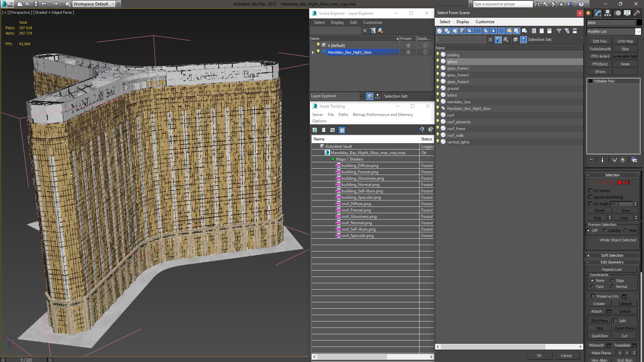Click Sort by Hierarchy icon in Select From Scene
The width and height of the screenshot is (644, 362).
[524, 40]
